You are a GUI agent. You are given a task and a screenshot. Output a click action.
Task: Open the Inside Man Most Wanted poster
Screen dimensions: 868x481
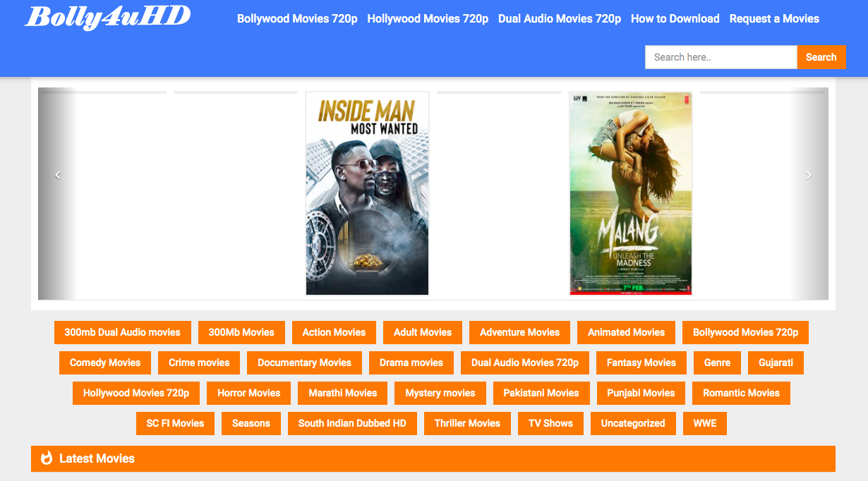367,193
